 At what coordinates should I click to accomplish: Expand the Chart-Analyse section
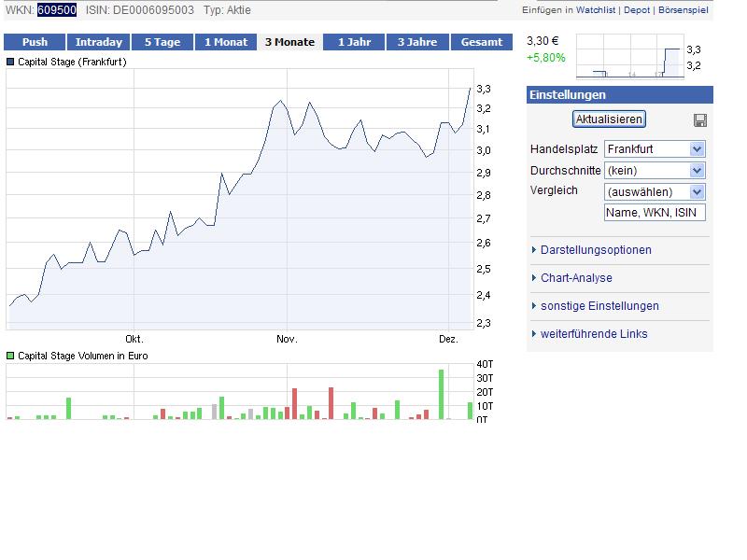click(576, 278)
